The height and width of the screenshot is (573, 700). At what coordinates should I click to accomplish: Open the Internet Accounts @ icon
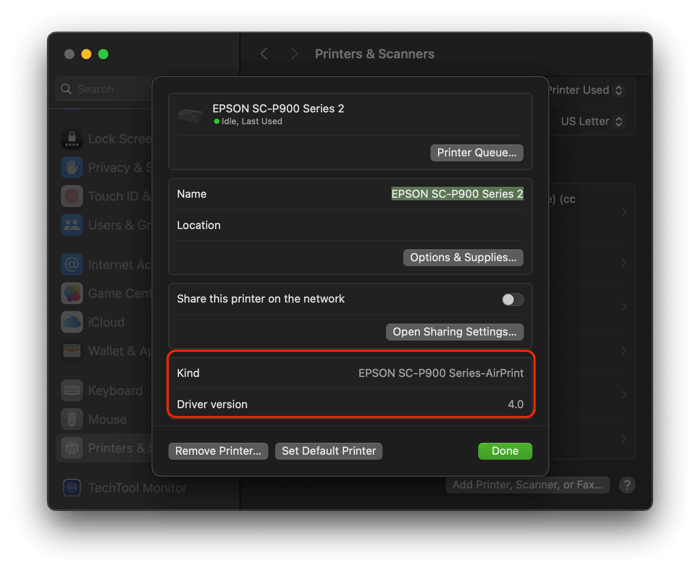click(72, 265)
